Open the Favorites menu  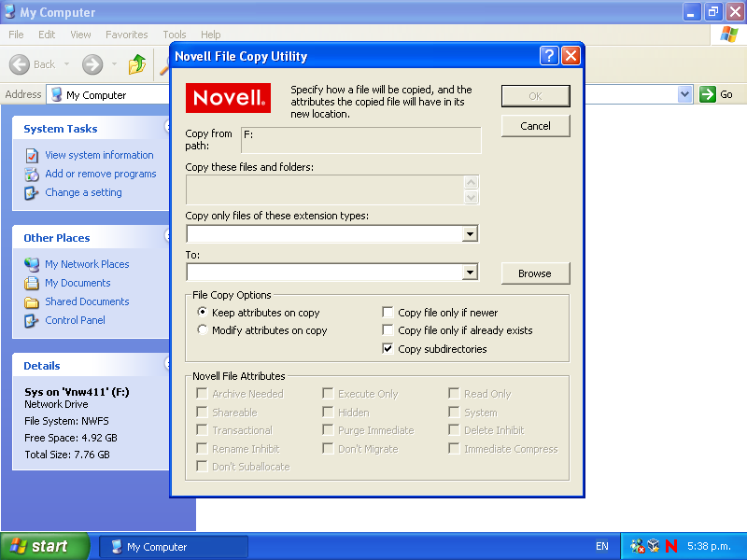[127, 35]
